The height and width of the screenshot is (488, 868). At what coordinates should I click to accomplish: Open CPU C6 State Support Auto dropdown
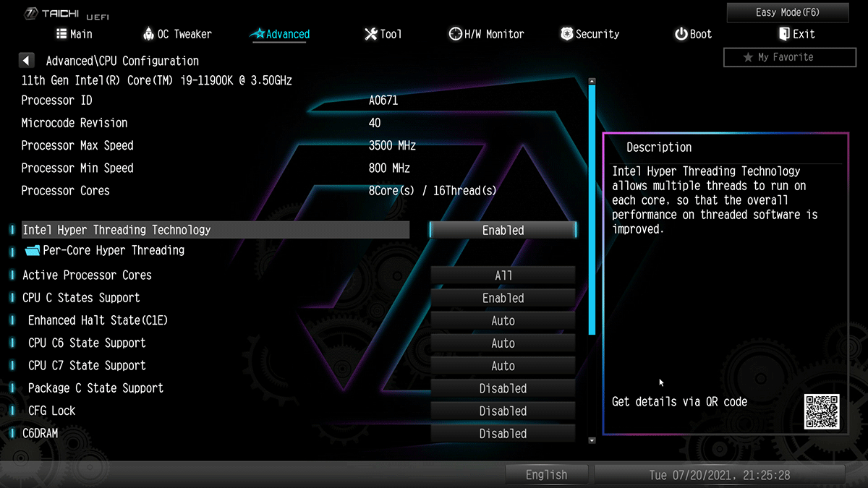(x=503, y=343)
